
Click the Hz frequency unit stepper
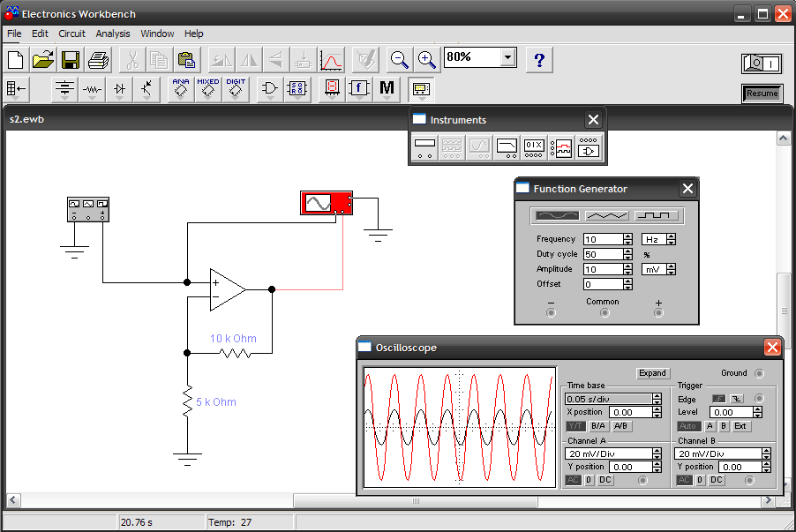point(671,240)
